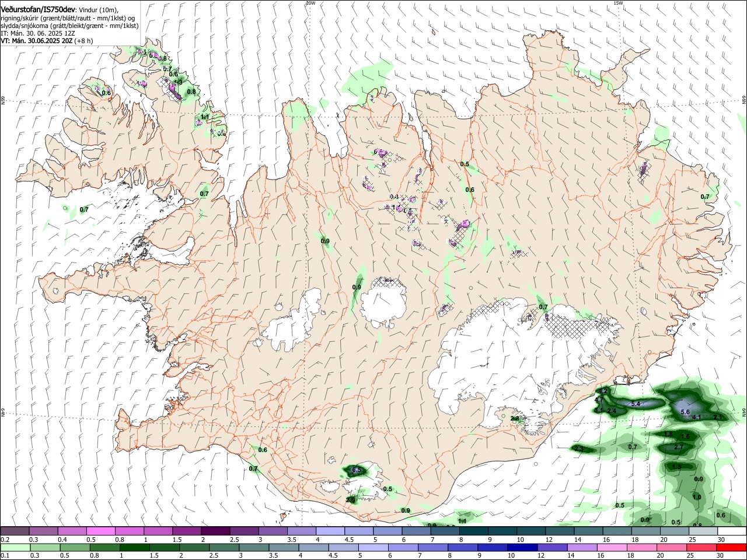Pick the palest green 0.1 swatch in the bottom legend row
This screenshot has width=747, height=560.
[15, 547]
